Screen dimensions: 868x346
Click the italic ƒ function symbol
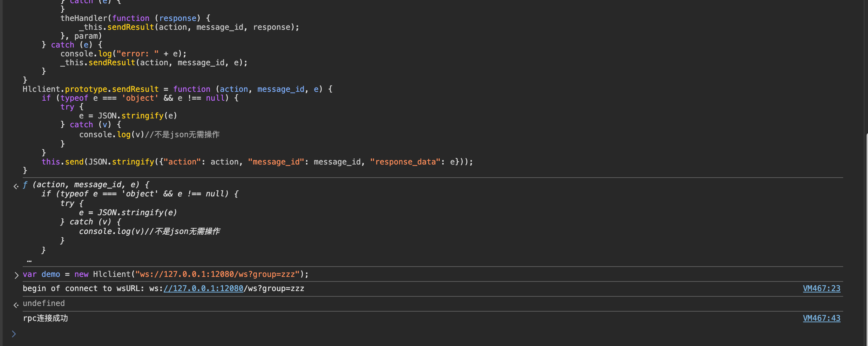click(25, 185)
